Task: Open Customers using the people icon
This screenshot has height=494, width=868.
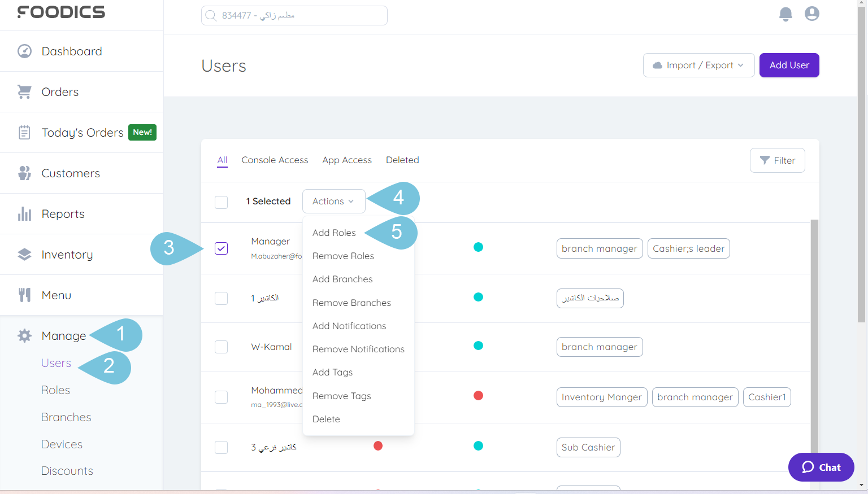Action: coord(24,173)
